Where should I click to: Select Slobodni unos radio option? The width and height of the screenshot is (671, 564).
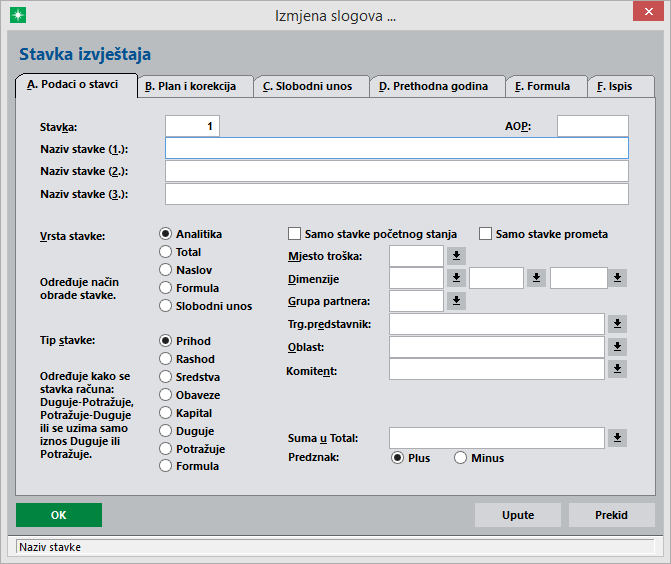coord(206,306)
